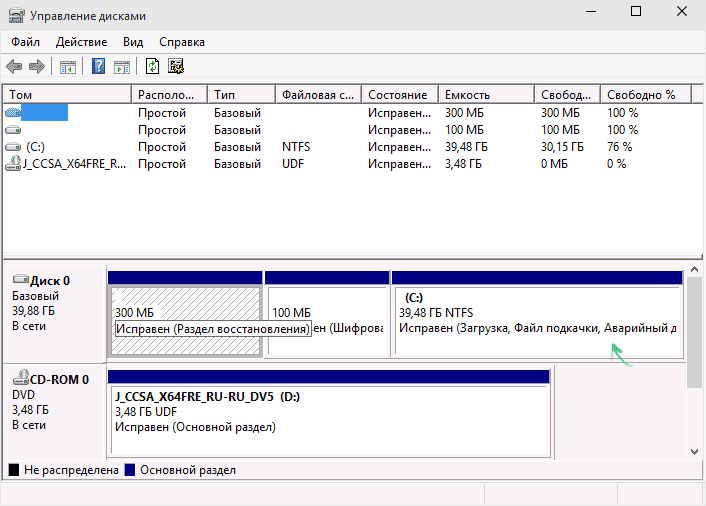This screenshot has width=706, height=506.
Task: Click the 0 % free percentage cell
Action: tap(616, 164)
